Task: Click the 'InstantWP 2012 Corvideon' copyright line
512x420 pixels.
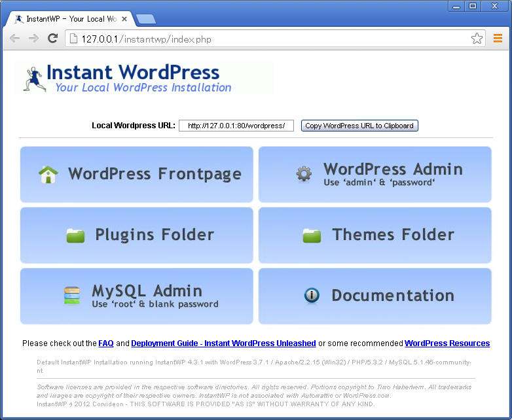Action: (x=206, y=404)
